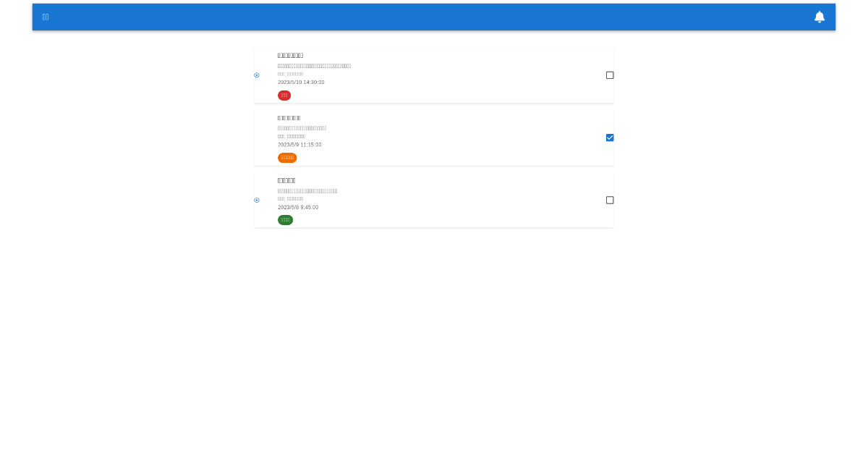Click the timestamp 2023/5/9 11:15:00
868x456 pixels.
[300, 144]
